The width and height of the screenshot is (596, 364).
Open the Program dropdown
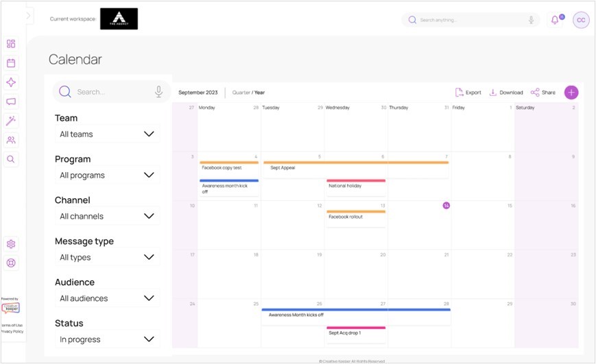106,175
